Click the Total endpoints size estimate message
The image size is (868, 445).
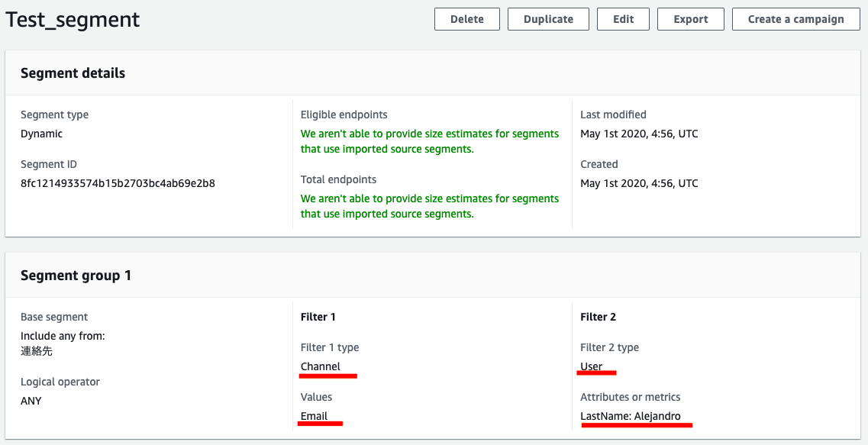(x=429, y=206)
